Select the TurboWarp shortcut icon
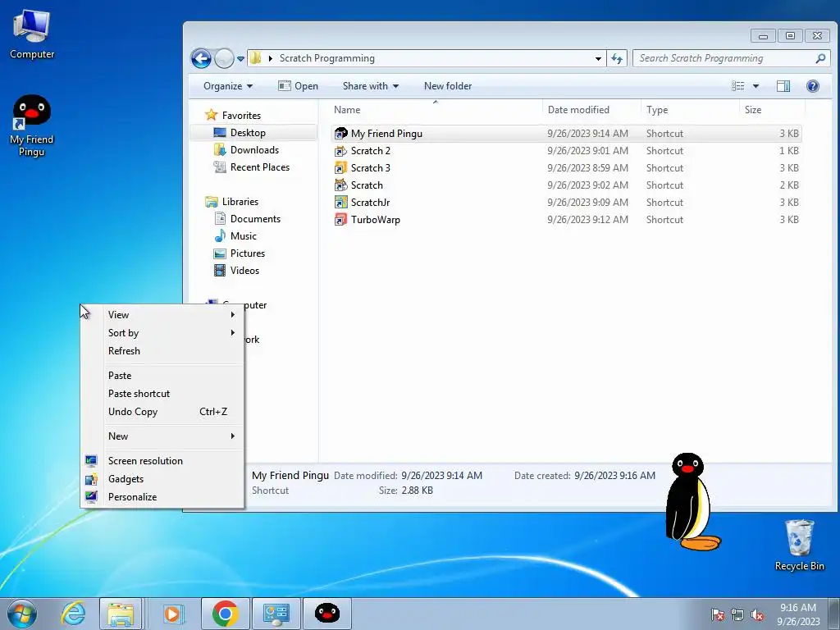Viewport: 840px width, 630px height. [x=340, y=219]
